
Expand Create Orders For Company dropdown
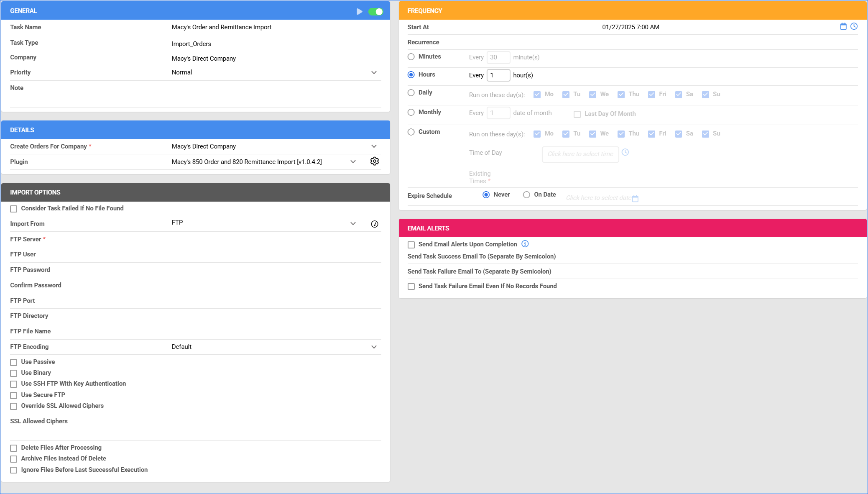coord(374,146)
